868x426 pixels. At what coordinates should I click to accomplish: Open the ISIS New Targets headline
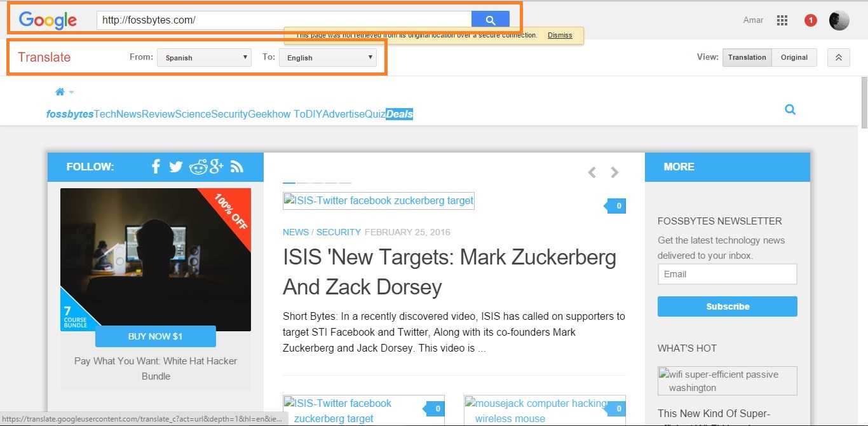coord(450,272)
